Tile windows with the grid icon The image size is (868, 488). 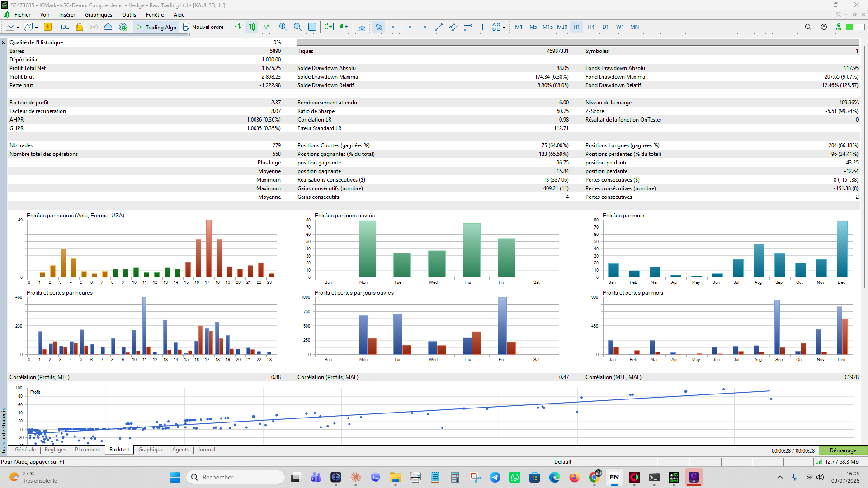click(312, 27)
